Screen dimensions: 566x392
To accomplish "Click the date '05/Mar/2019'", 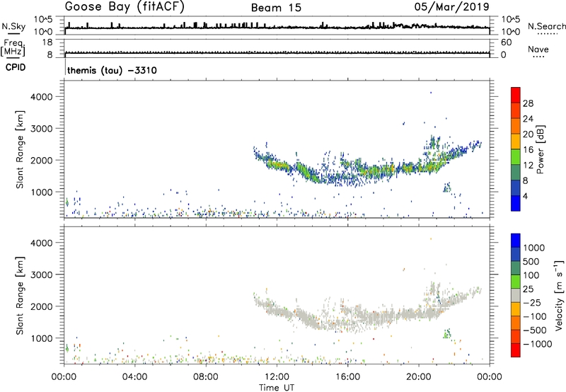I will 451,7.
